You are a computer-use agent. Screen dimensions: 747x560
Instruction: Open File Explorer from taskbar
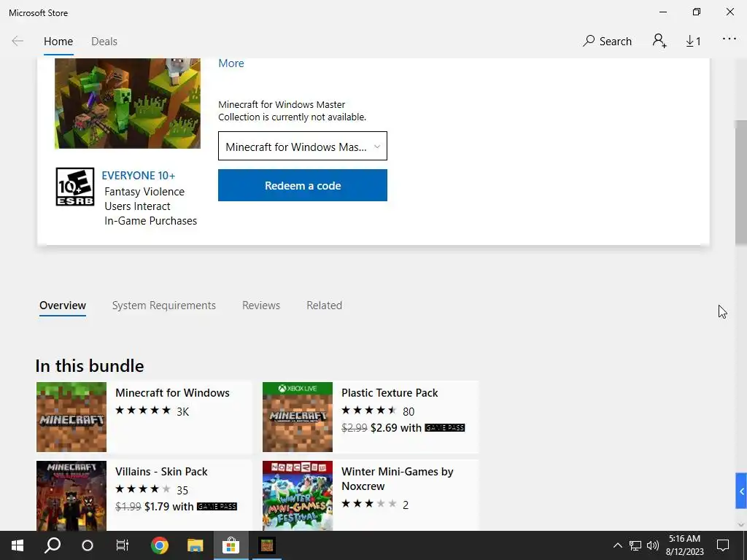[195, 545]
